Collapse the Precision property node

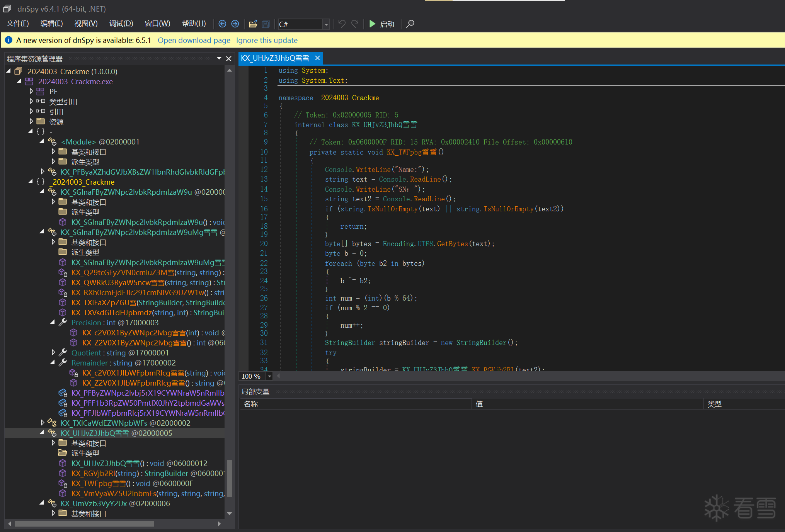(x=53, y=323)
